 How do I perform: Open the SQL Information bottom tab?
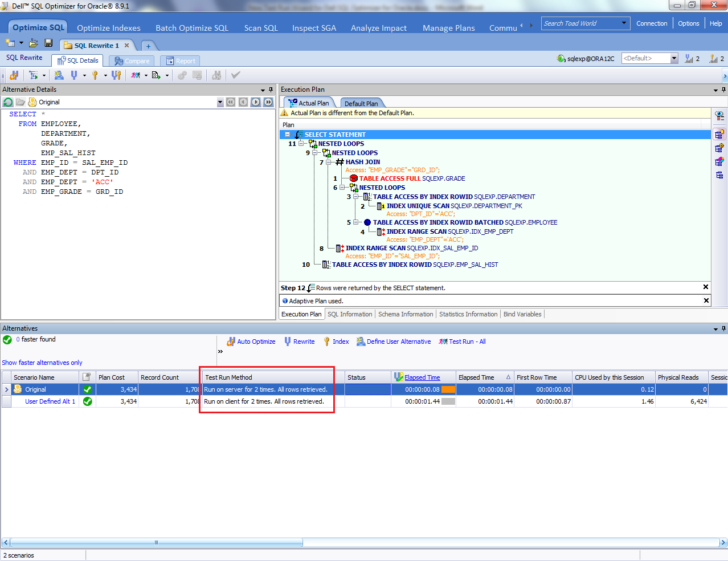point(350,314)
